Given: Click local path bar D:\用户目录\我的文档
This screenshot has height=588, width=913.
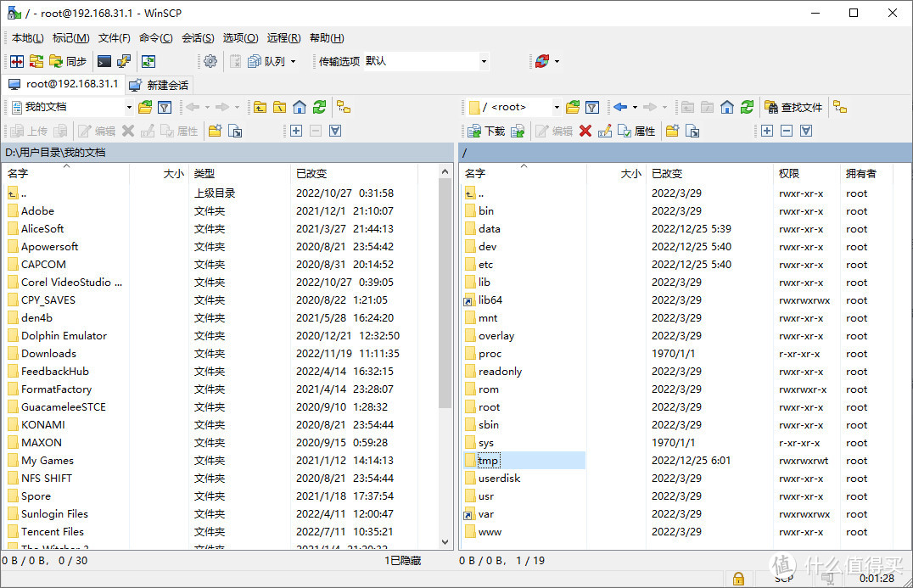Looking at the screenshot, I should tap(227, 153).
